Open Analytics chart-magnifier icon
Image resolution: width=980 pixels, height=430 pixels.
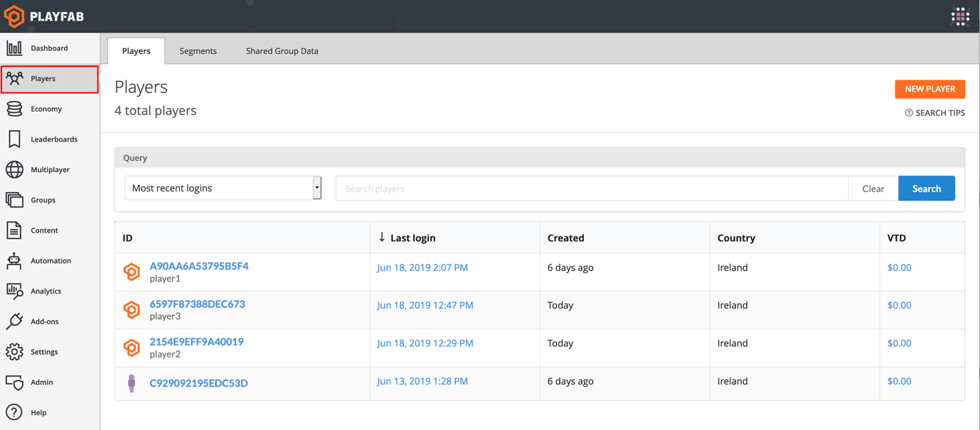tap(14, 291)
